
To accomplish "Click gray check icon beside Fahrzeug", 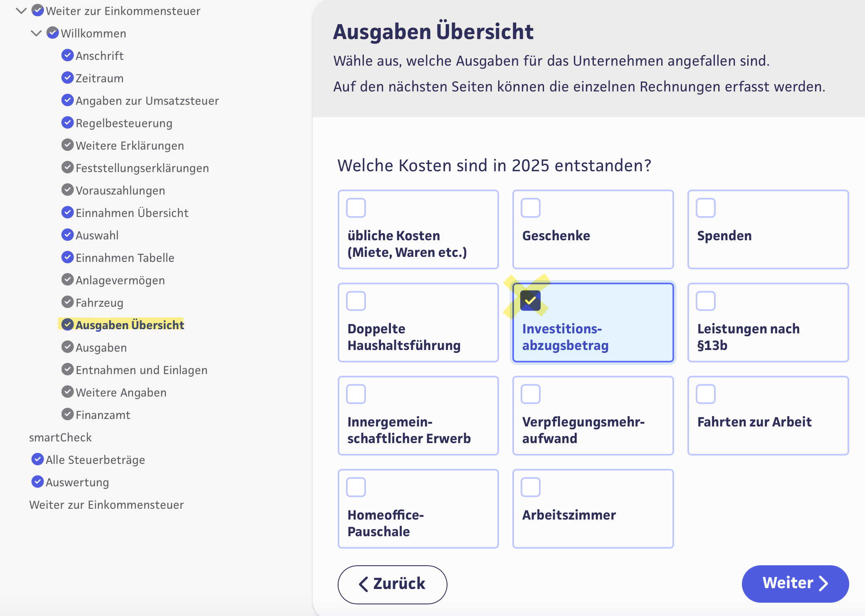I will pyautogui.click(x=67, y=302).
